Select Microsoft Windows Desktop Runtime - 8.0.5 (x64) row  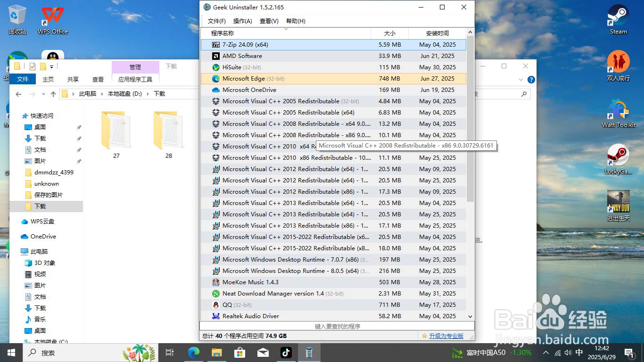[x=333, y=271]
